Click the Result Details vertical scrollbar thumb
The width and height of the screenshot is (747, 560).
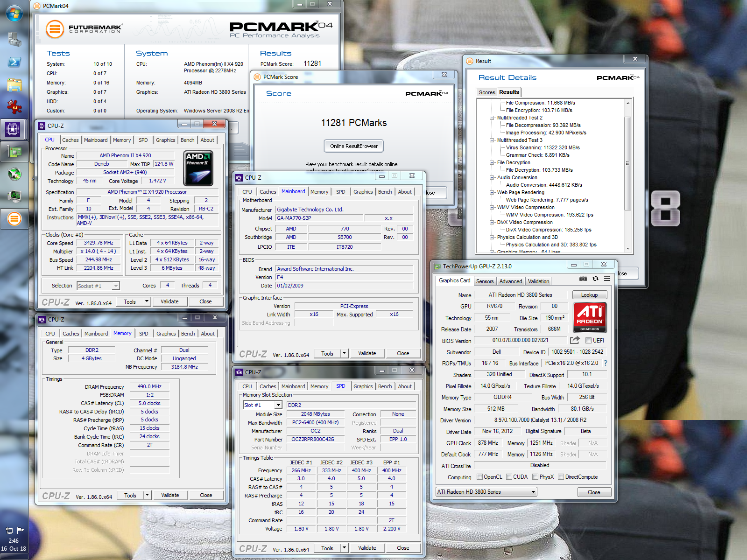point(628,163)
